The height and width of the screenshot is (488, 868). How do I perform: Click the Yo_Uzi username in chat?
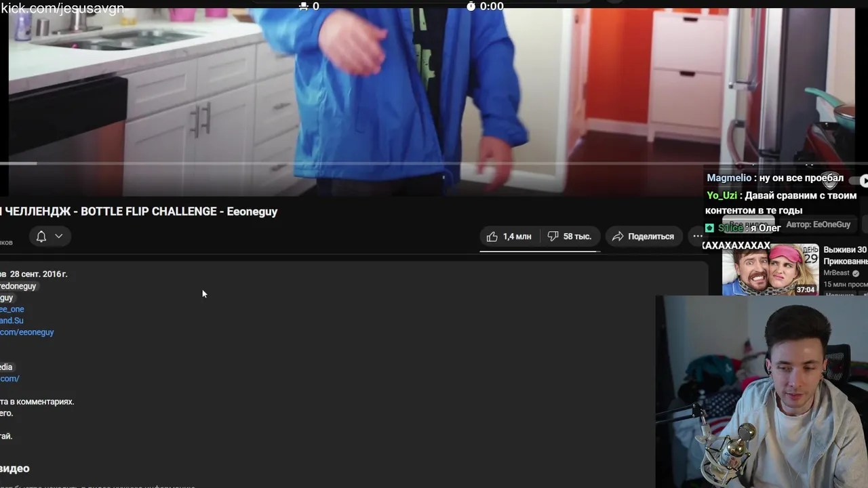pyautogui.click(x=722, y=195)
